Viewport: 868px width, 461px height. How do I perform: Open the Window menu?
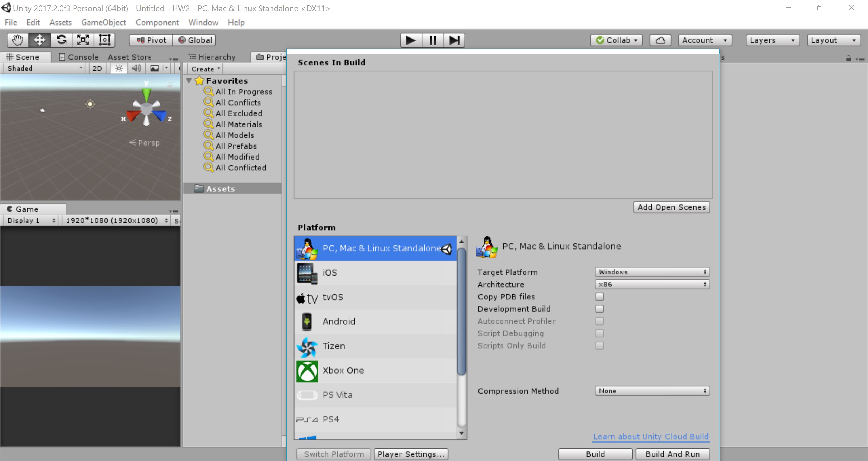point(203,22)
